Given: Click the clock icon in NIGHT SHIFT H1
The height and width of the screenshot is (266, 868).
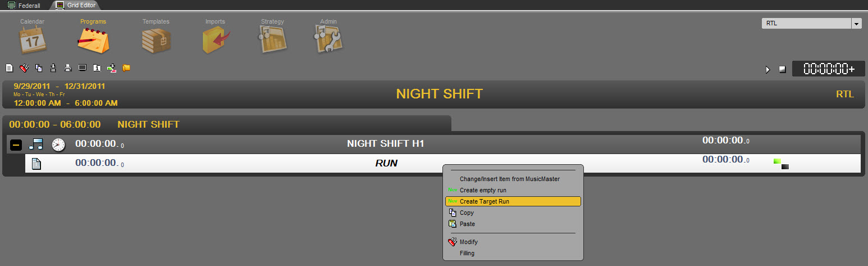Looking at the screenshot, I should click(58, 145).
